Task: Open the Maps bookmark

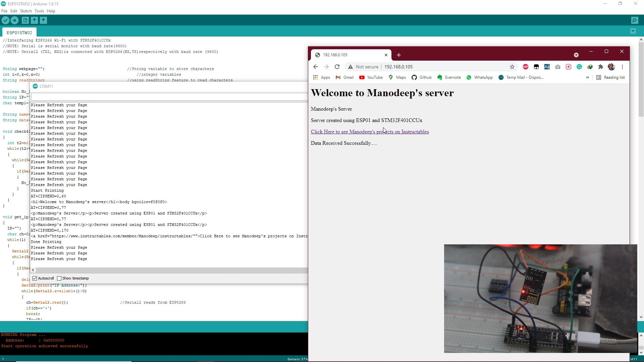Action: [397, 77]
